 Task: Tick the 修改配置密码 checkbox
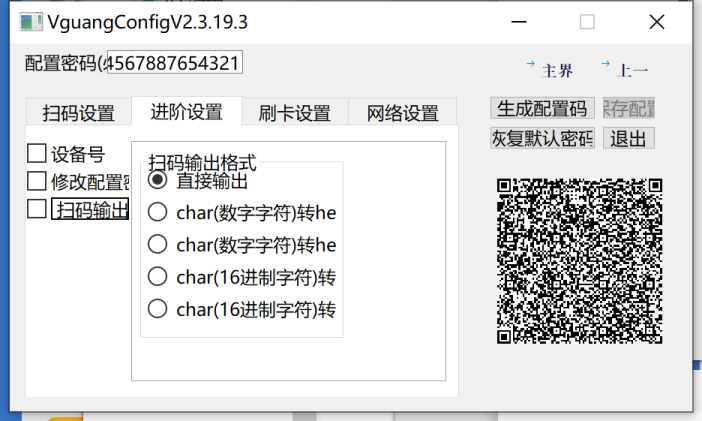37,181
